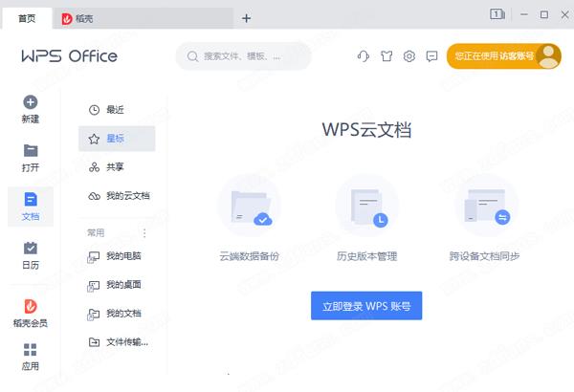The width and height of the screenshot is (574, 392).
Task: Click the 历史版本管理 document illustration
Action: click(x=367, y=207)
